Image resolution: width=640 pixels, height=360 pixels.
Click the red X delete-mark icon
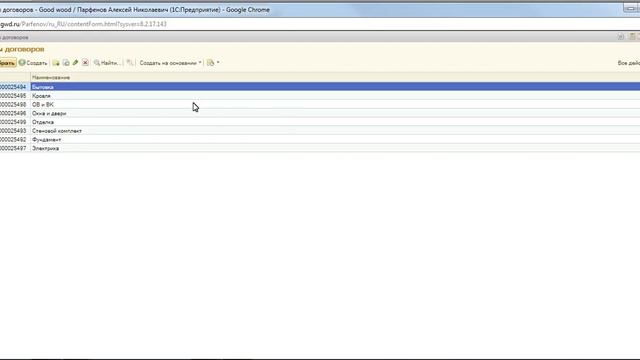pos(85,63)
